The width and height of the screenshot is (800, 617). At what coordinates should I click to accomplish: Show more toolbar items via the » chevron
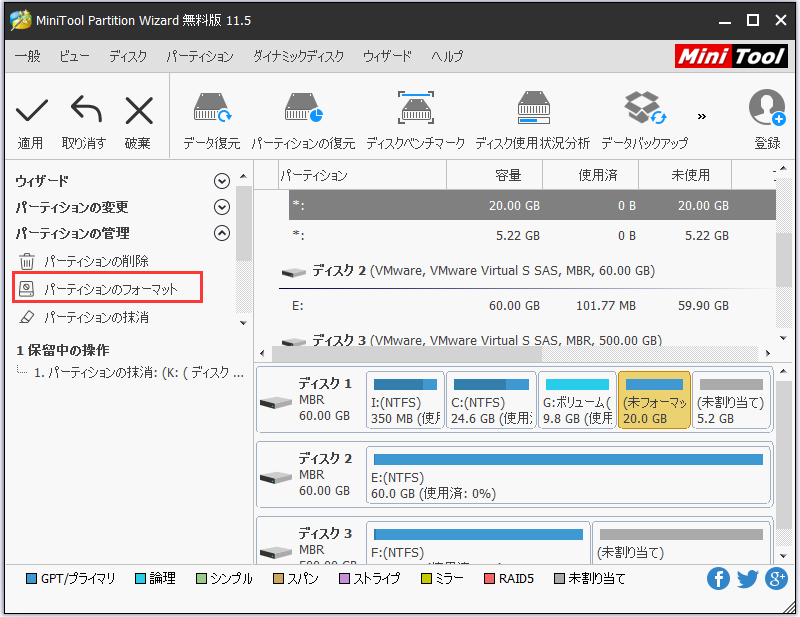pos(702,117)
